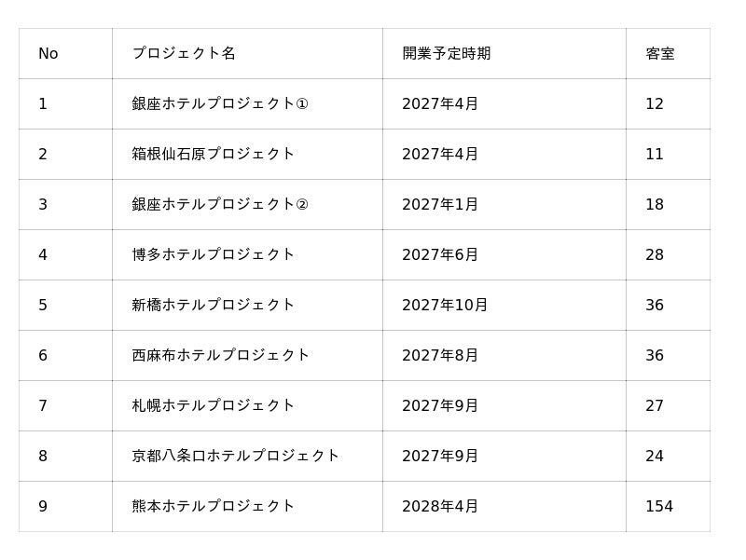
Task: Click the No column header
Action: pyautogui.click(x=65, y=54)
